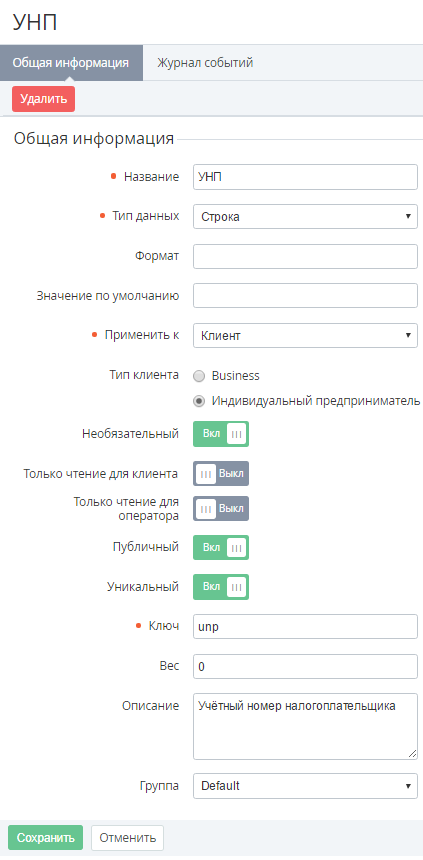Turn off the Уникальный switch
This screenshot has width=423, height=860.
point(221,587)
